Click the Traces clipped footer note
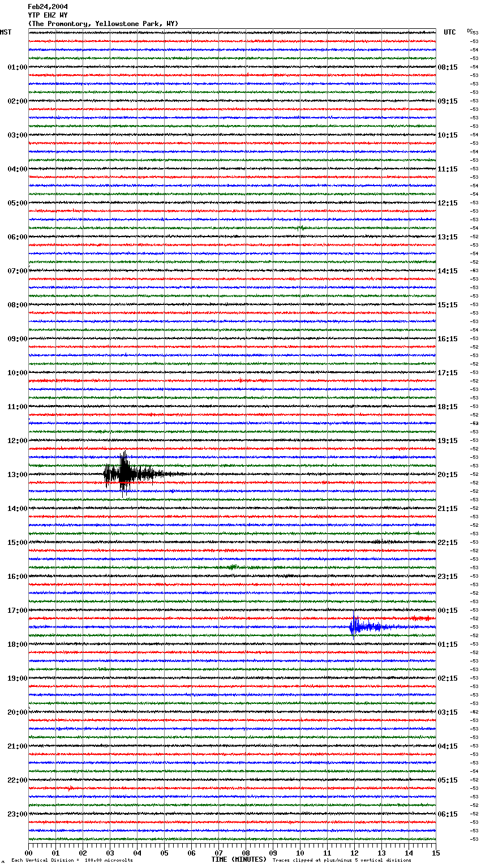 tap(342, 860)
